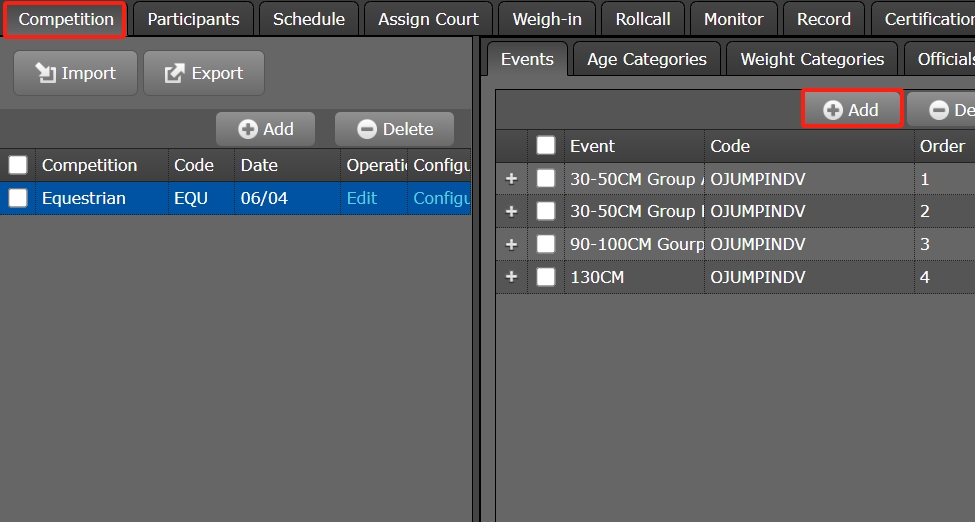Switch to Weight Categories tab
Viewport: 975px width, 522px height.
tap(812, 59)
